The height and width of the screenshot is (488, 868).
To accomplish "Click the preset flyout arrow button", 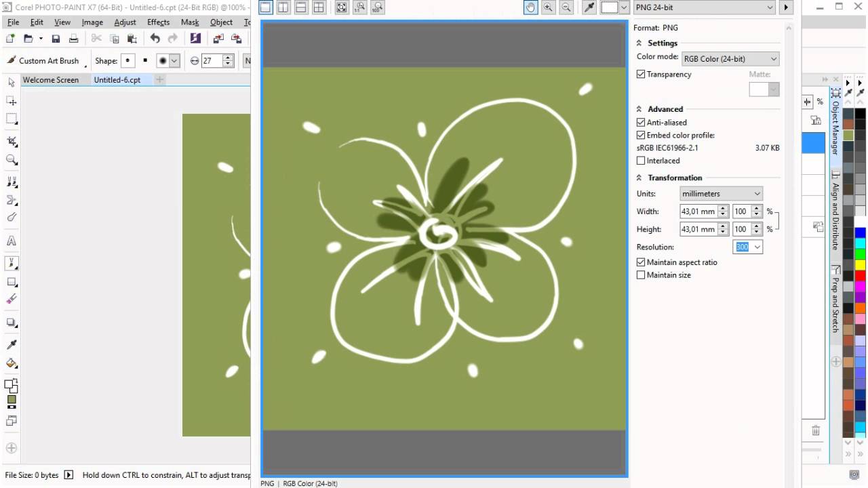I will [785, 7].
